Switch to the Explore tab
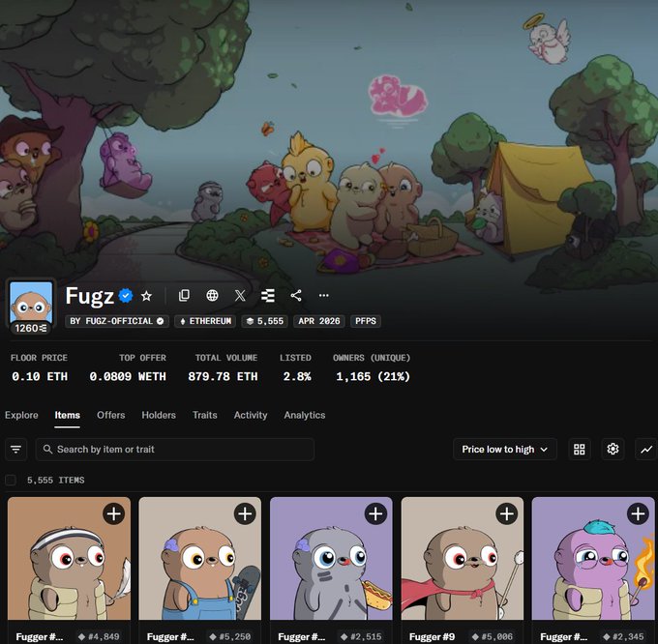The image size is (658, 644). (21, 415)
